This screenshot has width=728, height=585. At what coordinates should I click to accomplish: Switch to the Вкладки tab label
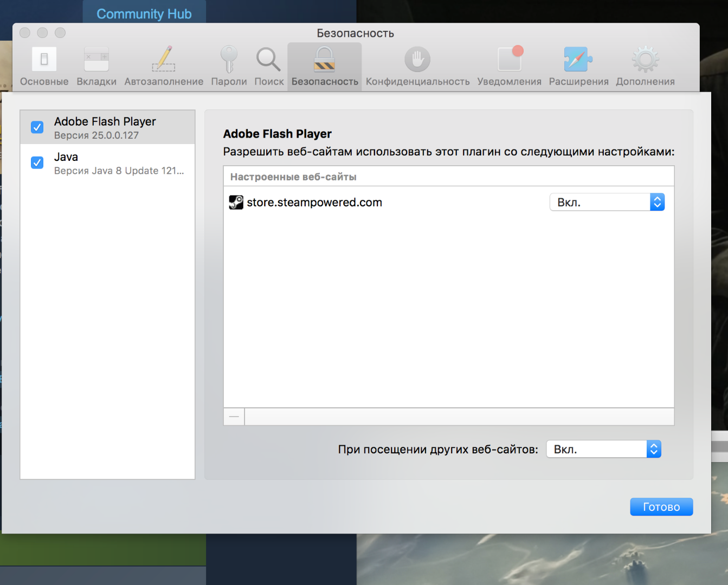pos(96,82)
